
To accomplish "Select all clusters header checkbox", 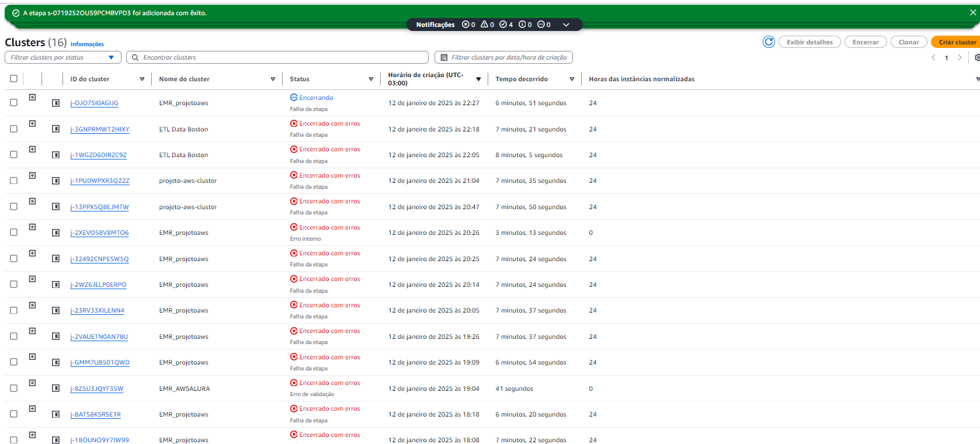I will click(x=13, y=78).
